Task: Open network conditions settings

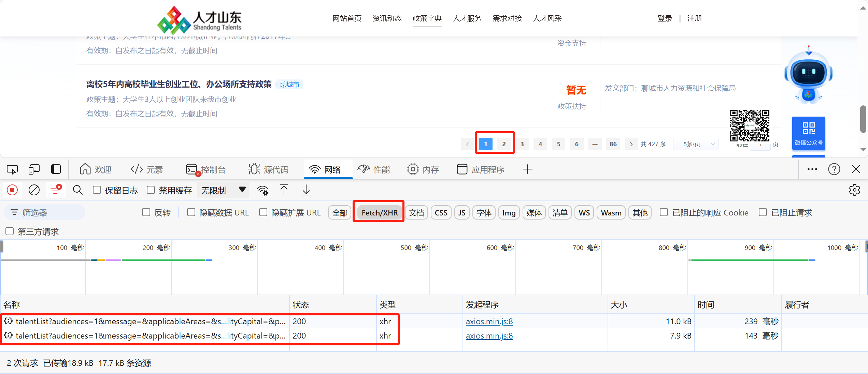Action: [262, 190]
